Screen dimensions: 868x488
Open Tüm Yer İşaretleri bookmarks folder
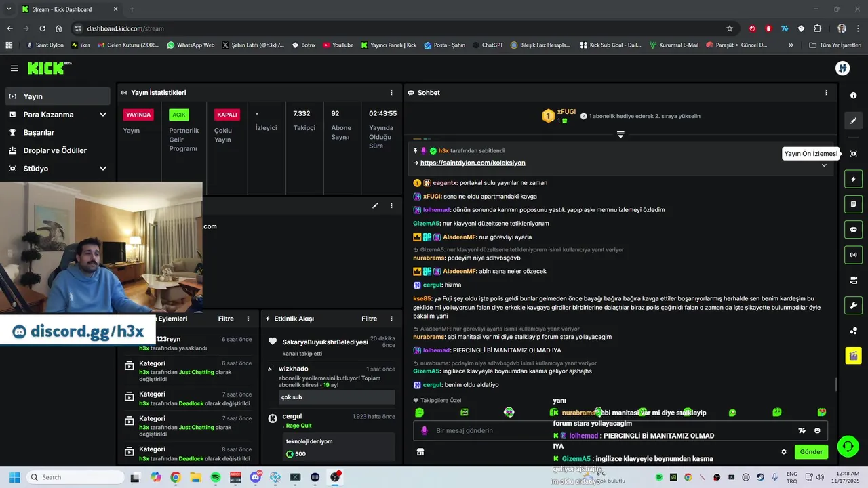tap(835, 45)
